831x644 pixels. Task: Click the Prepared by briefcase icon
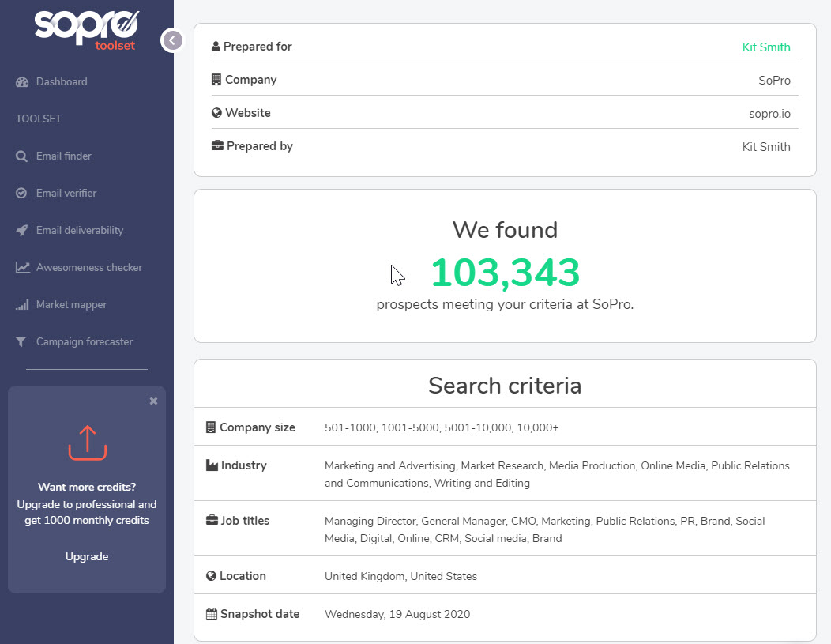pyautogui.click(x=217, y=145)
